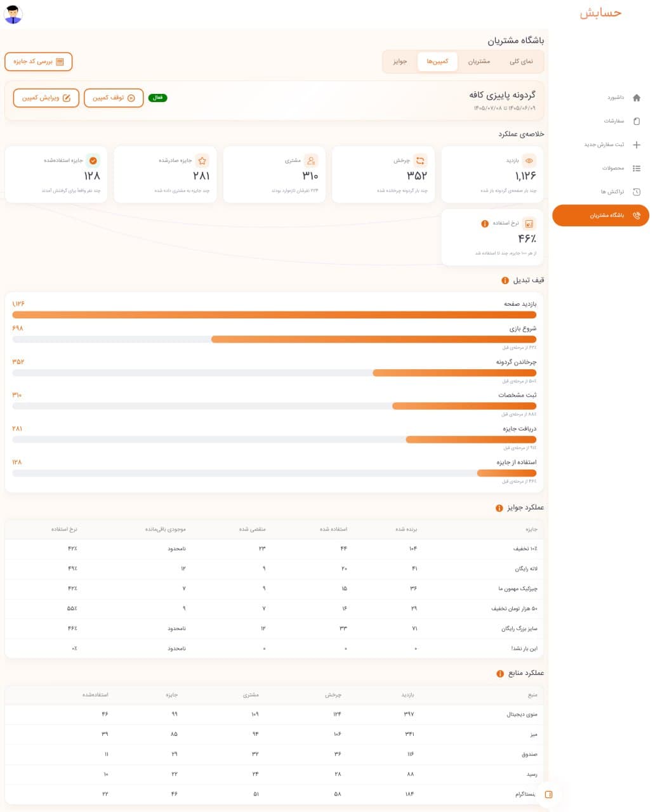This screenshot has width=653, height=812.
Task: Click the person icon on مشتری card
Action: pos(311,160)
